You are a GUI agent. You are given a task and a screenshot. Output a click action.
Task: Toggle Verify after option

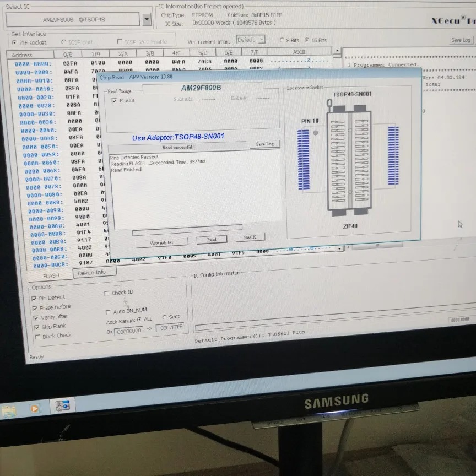click(x=36, y=317)
